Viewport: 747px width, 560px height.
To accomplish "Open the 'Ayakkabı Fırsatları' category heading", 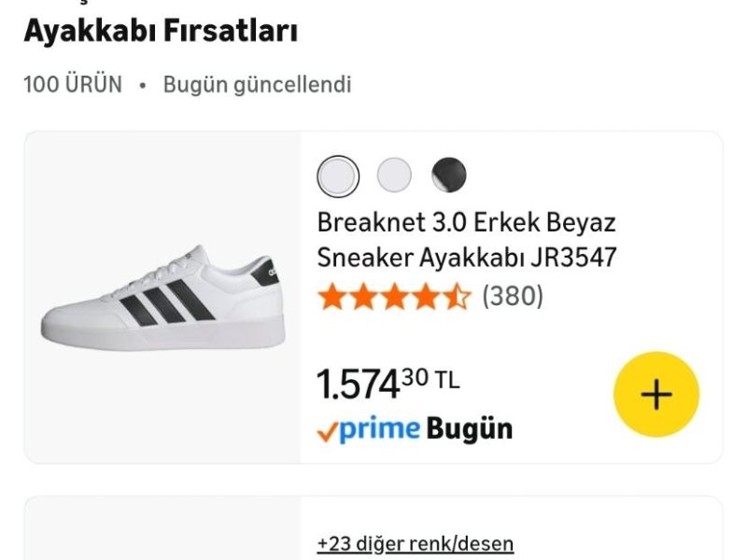I will click(159, 30).
